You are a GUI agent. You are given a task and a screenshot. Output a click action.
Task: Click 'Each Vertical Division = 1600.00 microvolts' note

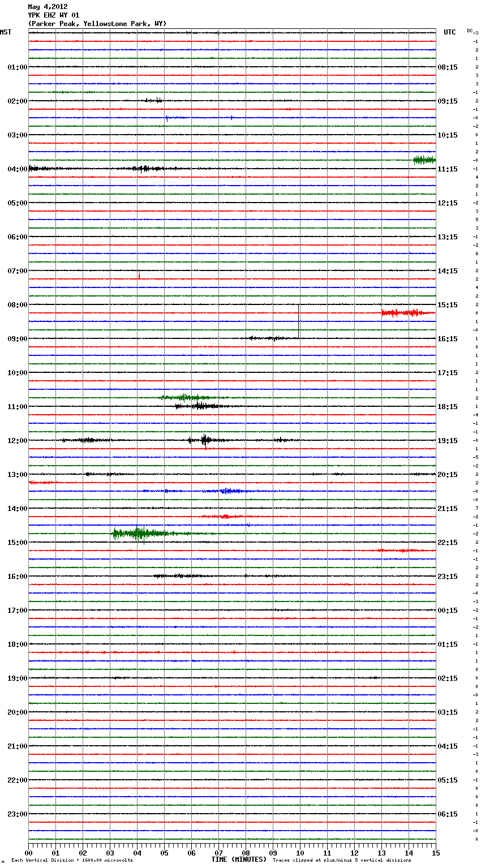coord(72,861)
